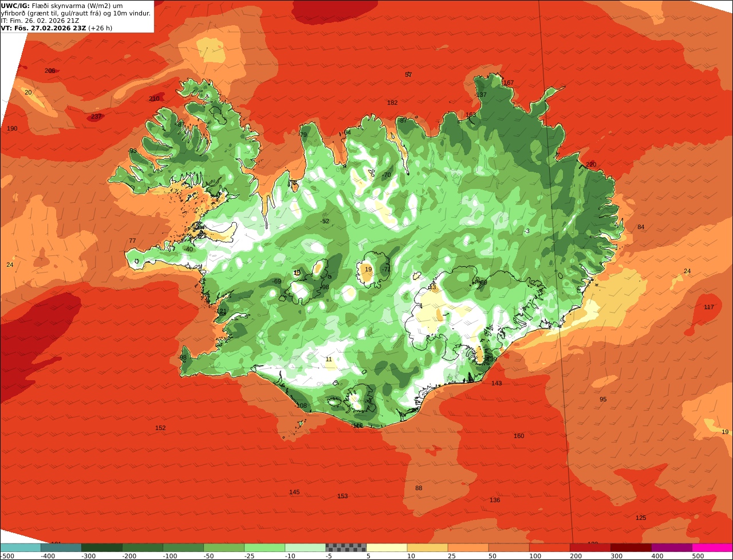Click the magenta swatch above 500
The image size is (733, 560).
712,547
